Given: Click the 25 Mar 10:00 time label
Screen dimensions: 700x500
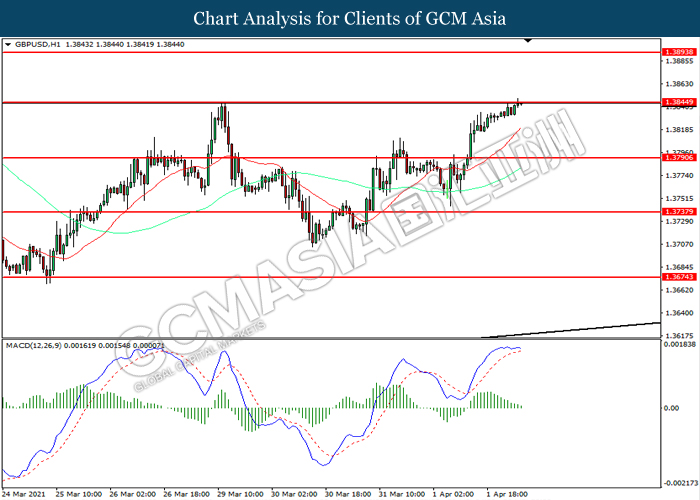Looking at the screenshot, I should [x=79, y=494].
